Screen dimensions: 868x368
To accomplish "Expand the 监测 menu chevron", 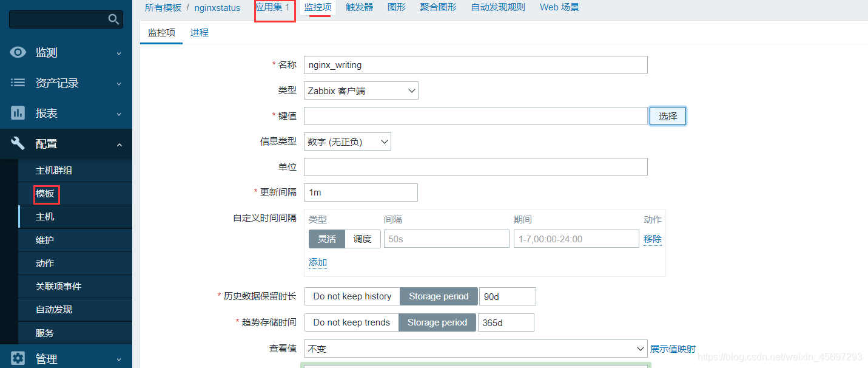I will tap(119, 53).
